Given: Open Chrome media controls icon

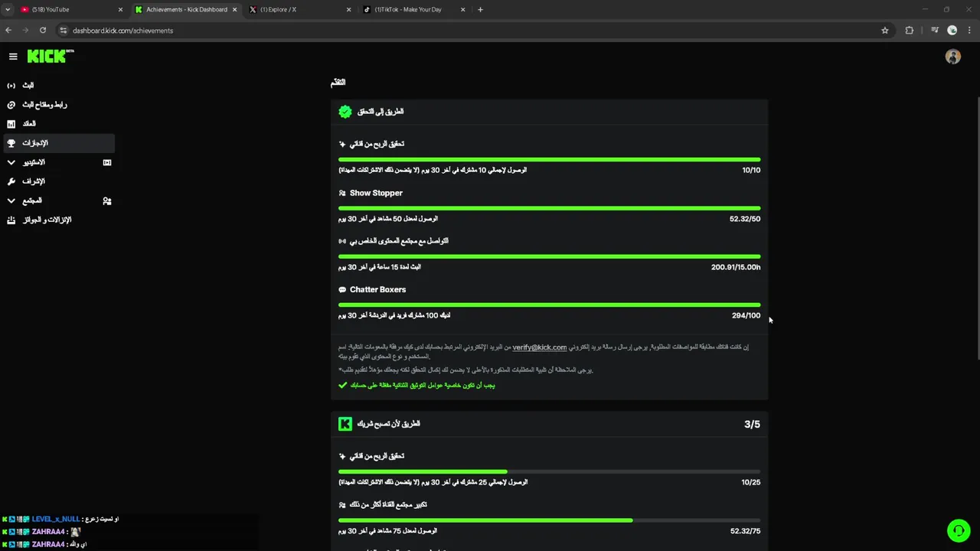Looking at the screenshot, I should pos(934,31).
